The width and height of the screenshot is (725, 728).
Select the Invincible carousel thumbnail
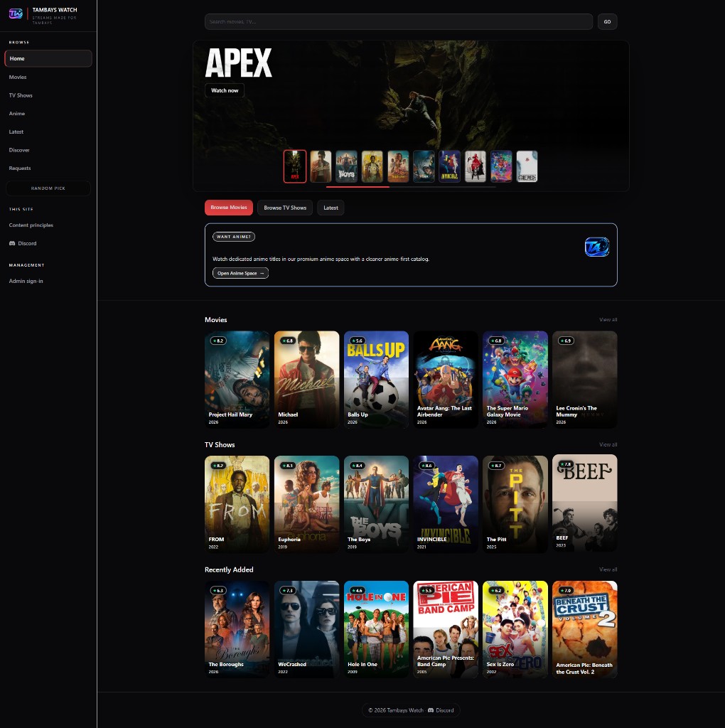click(x=450, y=166)
